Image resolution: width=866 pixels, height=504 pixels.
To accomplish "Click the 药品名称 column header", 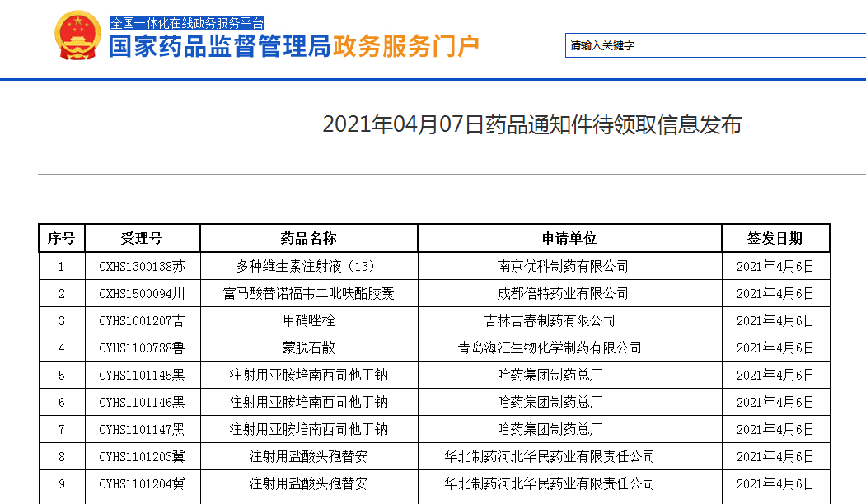I will click(309, 239).
